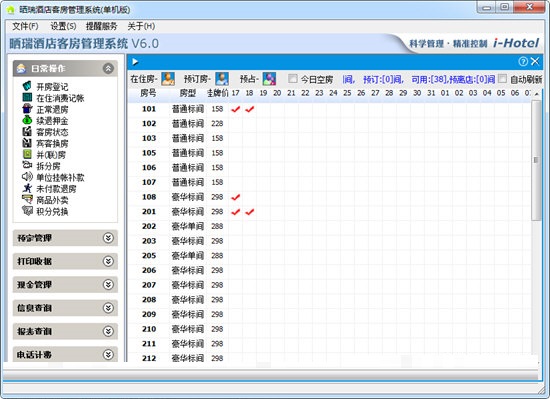The height and width of the screenshot is (399, 550).
Task: Select room number 106
Action: tap(149, 168)
